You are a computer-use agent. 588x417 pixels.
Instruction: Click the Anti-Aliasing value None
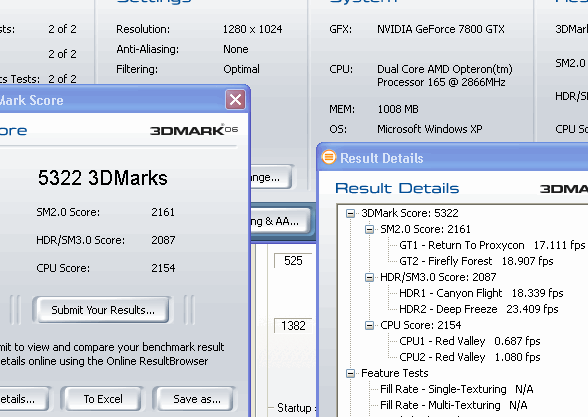pyautogui.click(x=236, y=49)
